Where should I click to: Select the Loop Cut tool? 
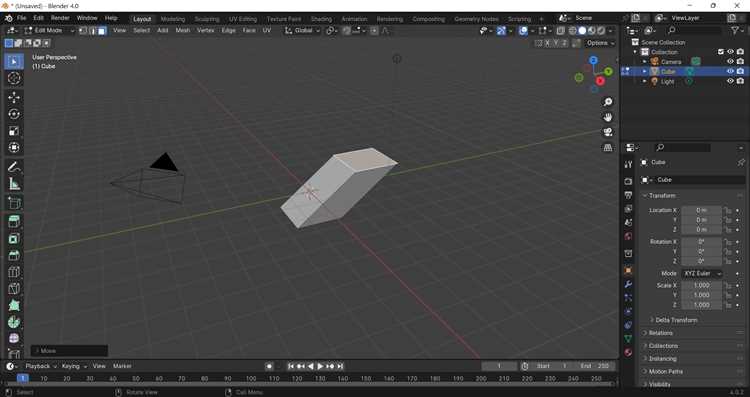(14, 272)
